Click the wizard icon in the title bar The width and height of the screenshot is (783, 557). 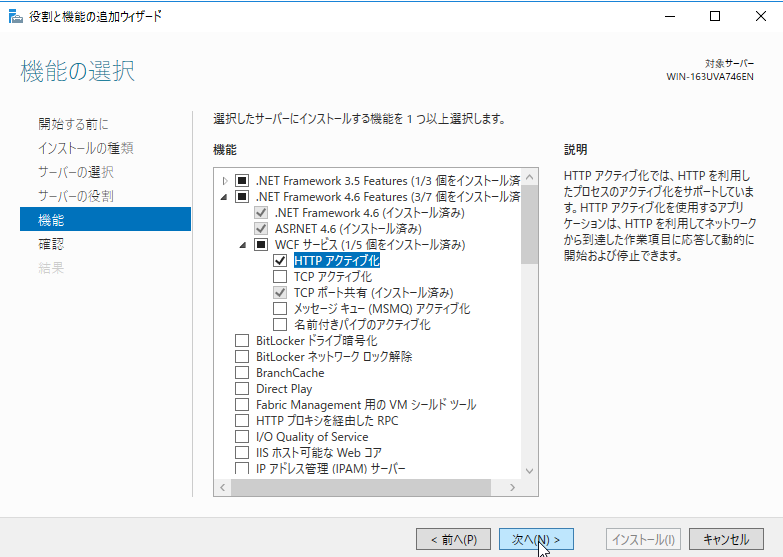click(x=14, y=16)
